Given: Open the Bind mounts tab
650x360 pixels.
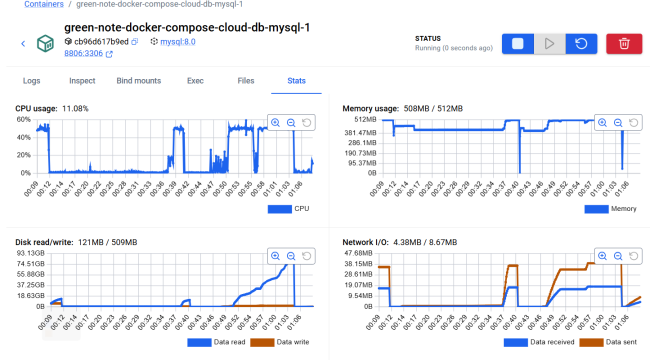Looking at the screenshot, I should click(x=139, y=81).
